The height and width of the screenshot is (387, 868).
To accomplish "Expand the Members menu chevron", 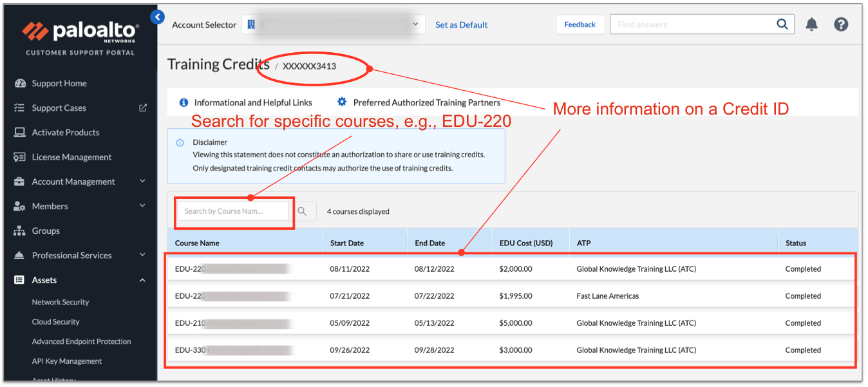I will click(x=142, y=206).
